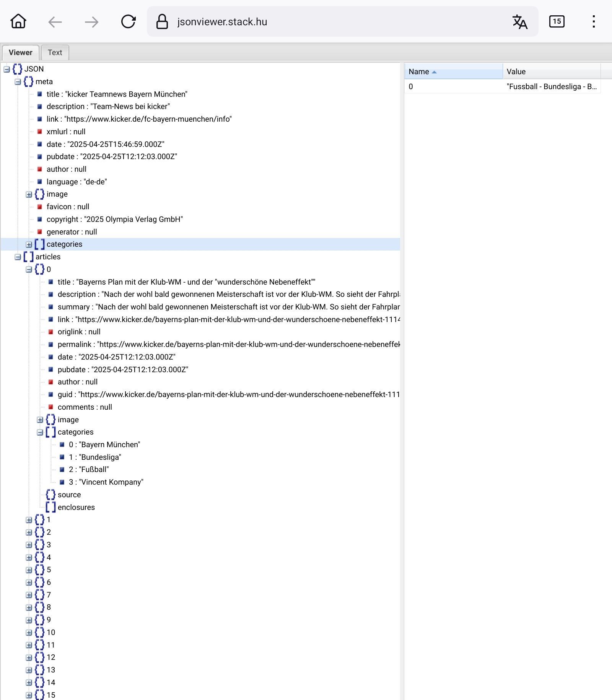
Task: Collapse the root JSON node
Action: point(7,69)
